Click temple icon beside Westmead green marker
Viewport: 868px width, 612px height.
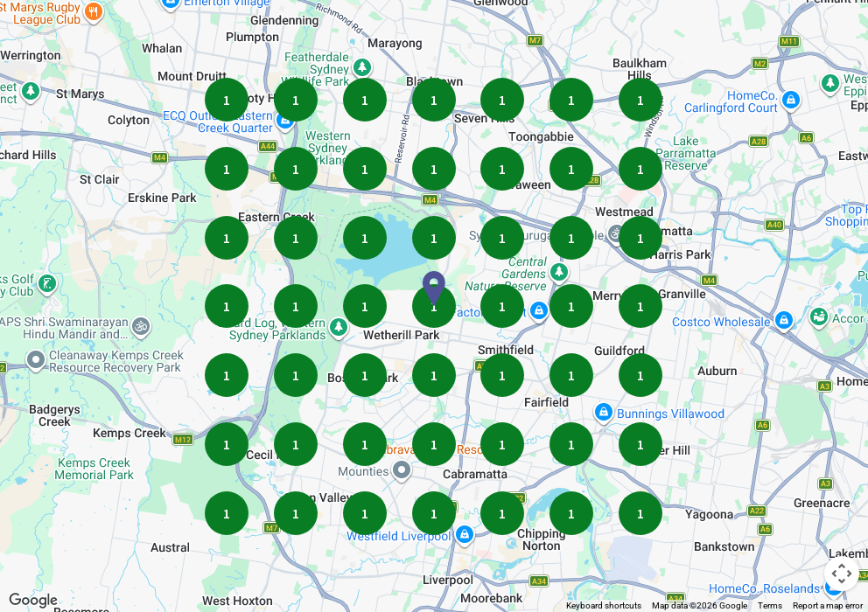[x=614, y=234]
